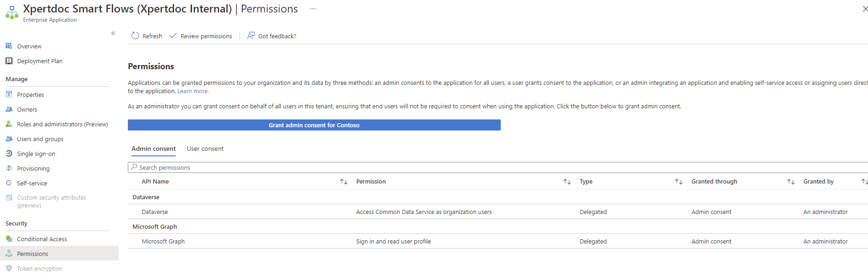
Task: Open Roles and administrators (Preview)
Action: click(x=62, y=124)
